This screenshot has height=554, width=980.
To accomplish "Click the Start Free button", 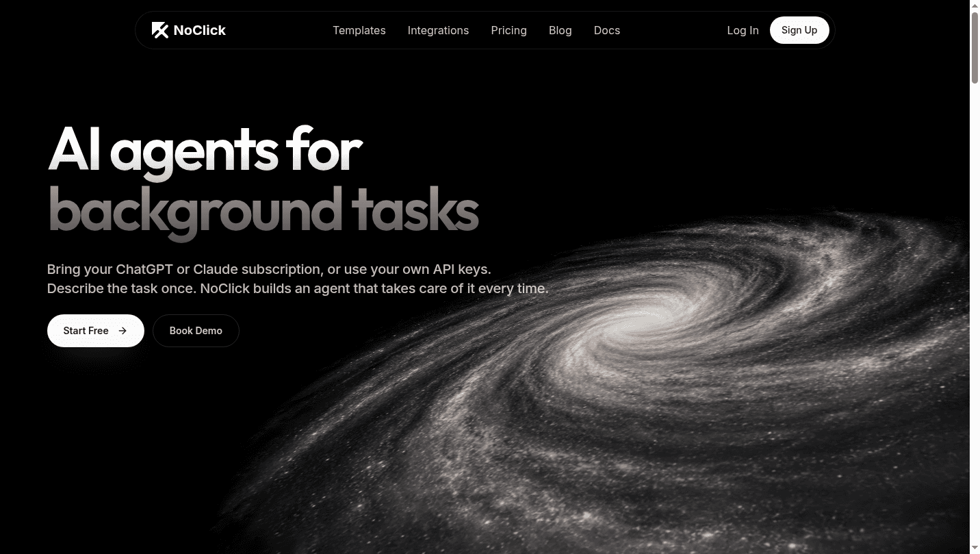I will pyautogui.click(x=96, y=331).
